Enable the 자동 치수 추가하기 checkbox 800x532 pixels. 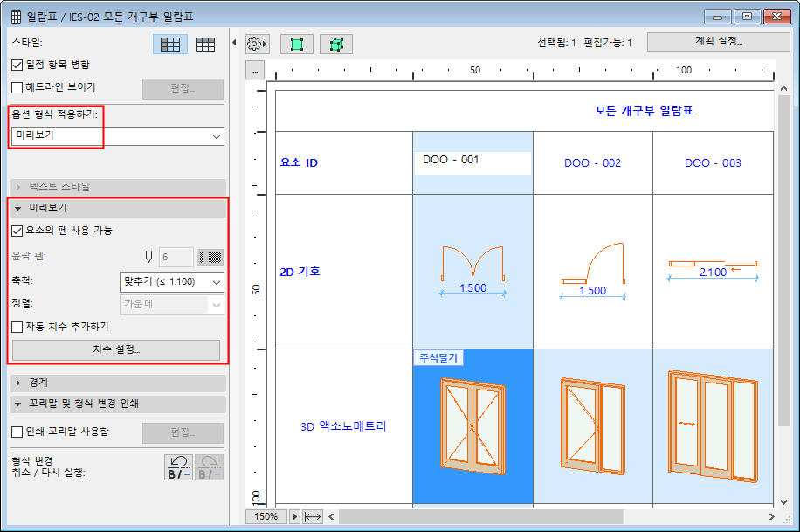coord(17,327)
